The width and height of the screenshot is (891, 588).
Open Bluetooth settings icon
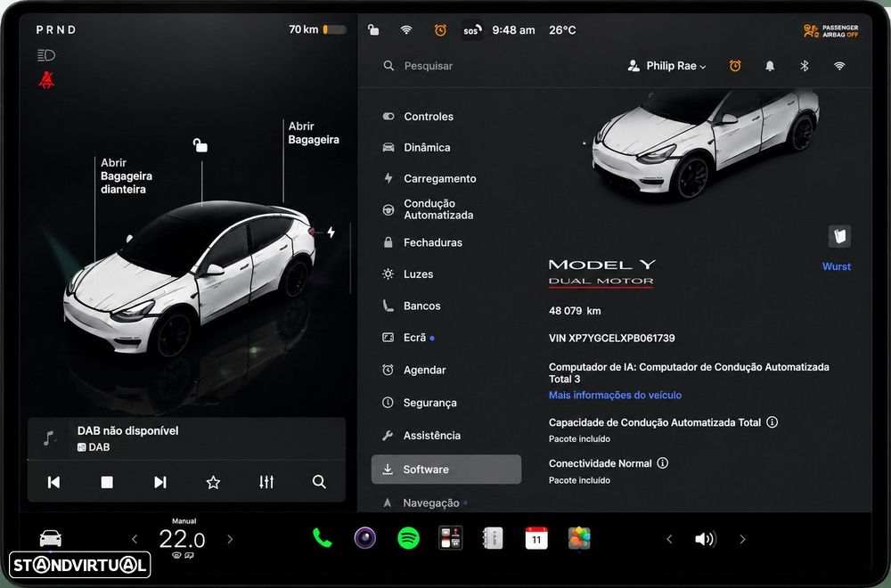[804, 66]
